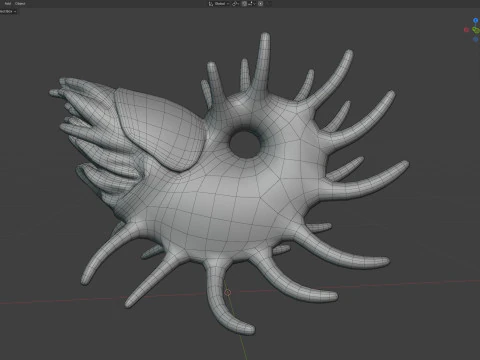Toggle the snapping magnet button

[x=244, y=4]
